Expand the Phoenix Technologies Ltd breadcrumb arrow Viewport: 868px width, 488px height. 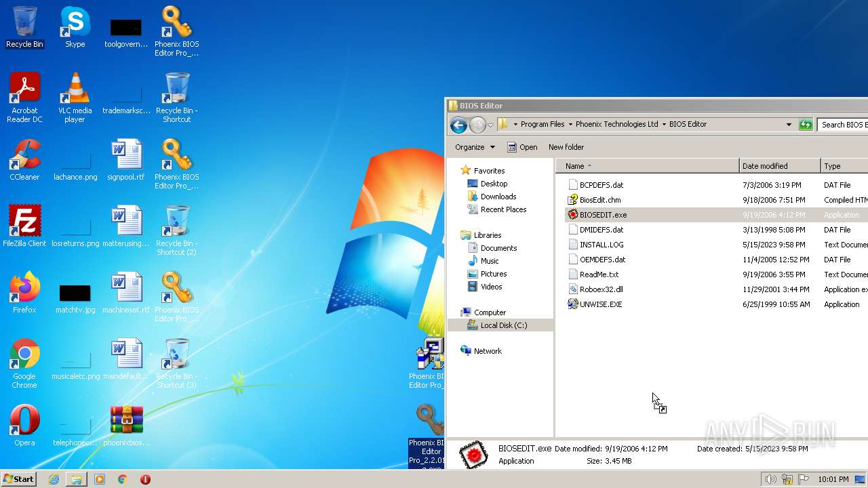point(664,125)
